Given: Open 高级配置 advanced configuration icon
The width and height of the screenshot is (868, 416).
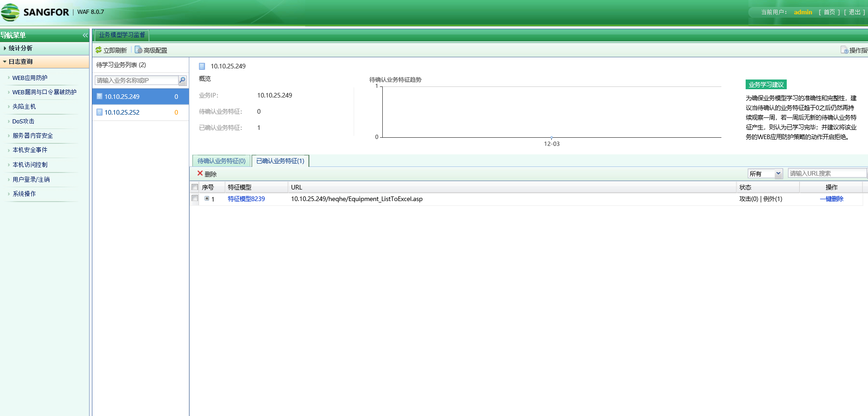Looking at the screenshot, I should pyautogui.click(x=138, y=50).
